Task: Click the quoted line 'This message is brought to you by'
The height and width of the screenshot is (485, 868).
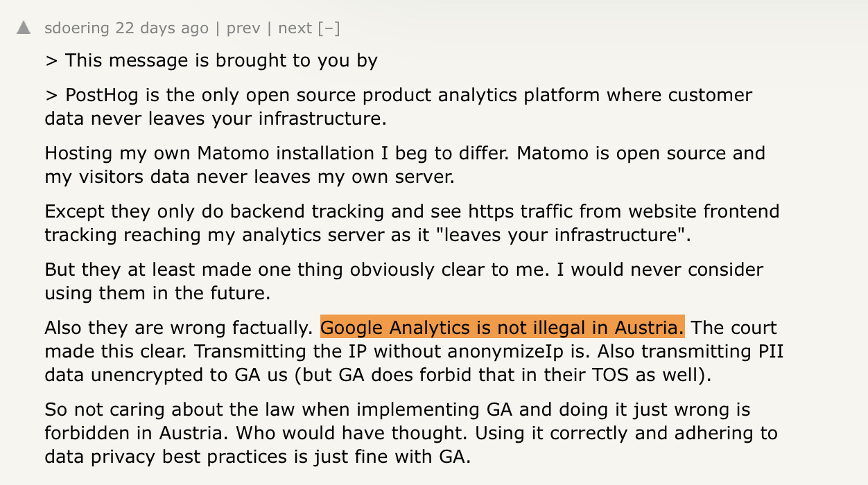Action: click(x=221, y=60)
